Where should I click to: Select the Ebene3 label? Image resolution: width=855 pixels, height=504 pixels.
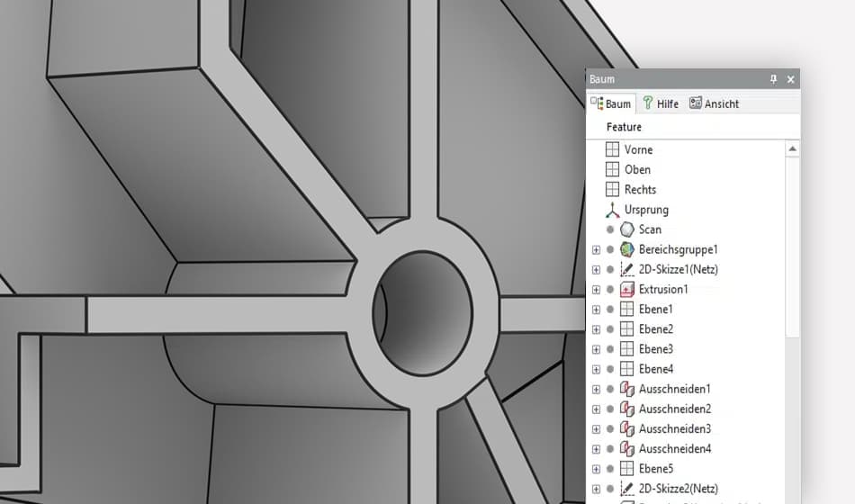pyautogui.click(x=655, y=349)
